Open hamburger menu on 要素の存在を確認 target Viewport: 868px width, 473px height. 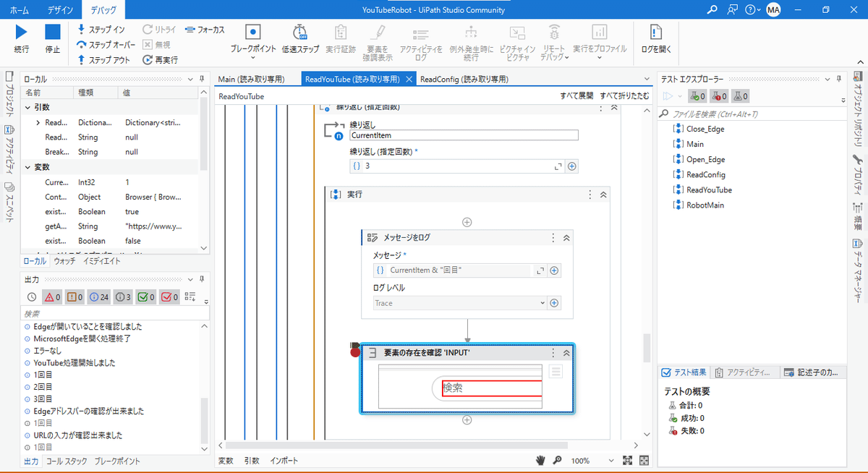point(556,372)
